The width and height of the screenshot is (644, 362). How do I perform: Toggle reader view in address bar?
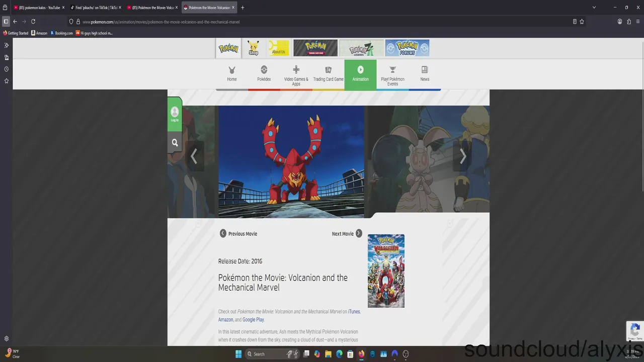[x=575, y=22]
